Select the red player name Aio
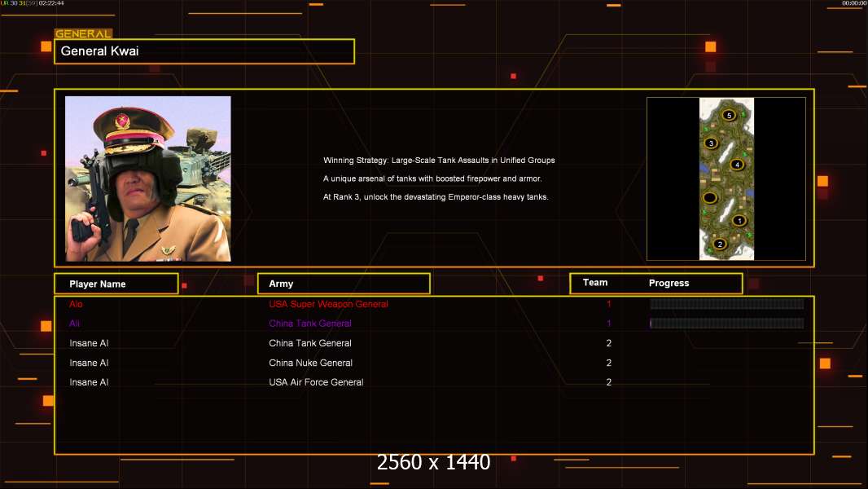This screenshot has width=868, height=489. point(76,304)
